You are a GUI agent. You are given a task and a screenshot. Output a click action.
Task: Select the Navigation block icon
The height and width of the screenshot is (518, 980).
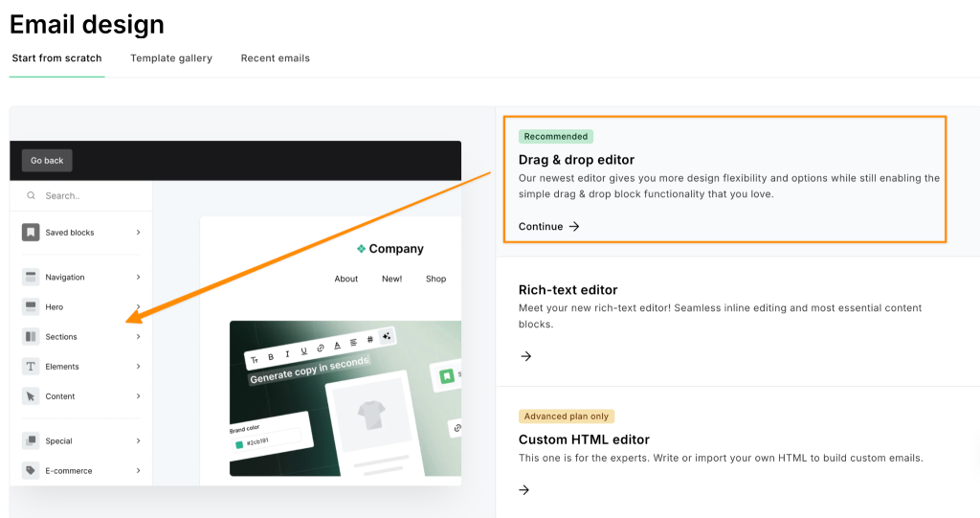tap(31, 278)
